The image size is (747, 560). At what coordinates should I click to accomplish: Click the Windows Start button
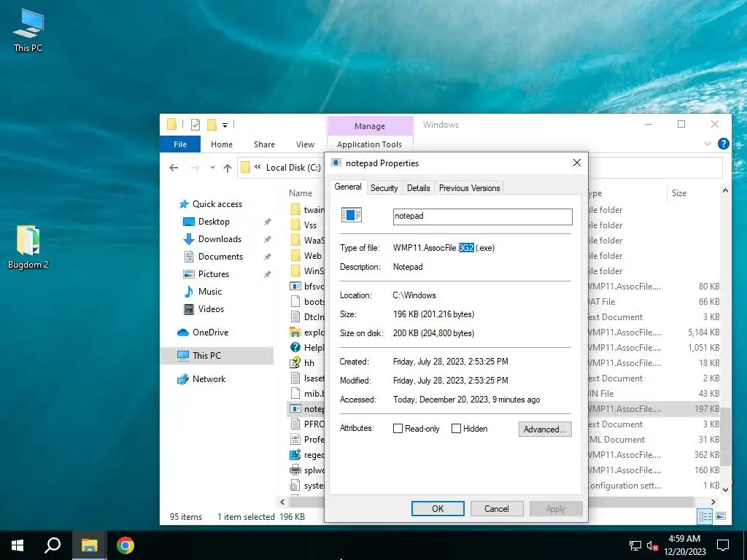point(18,545)
